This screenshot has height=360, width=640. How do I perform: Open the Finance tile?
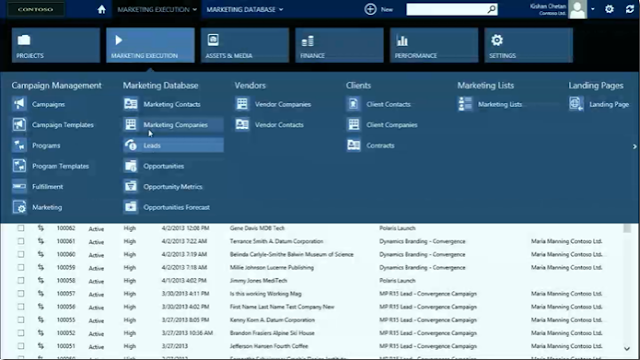340,45
